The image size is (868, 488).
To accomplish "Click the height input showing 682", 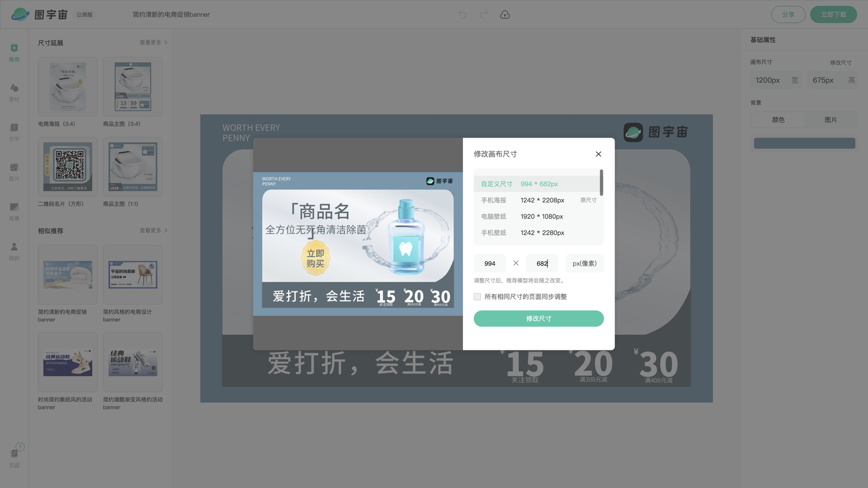I will click(x=542, y=263).
